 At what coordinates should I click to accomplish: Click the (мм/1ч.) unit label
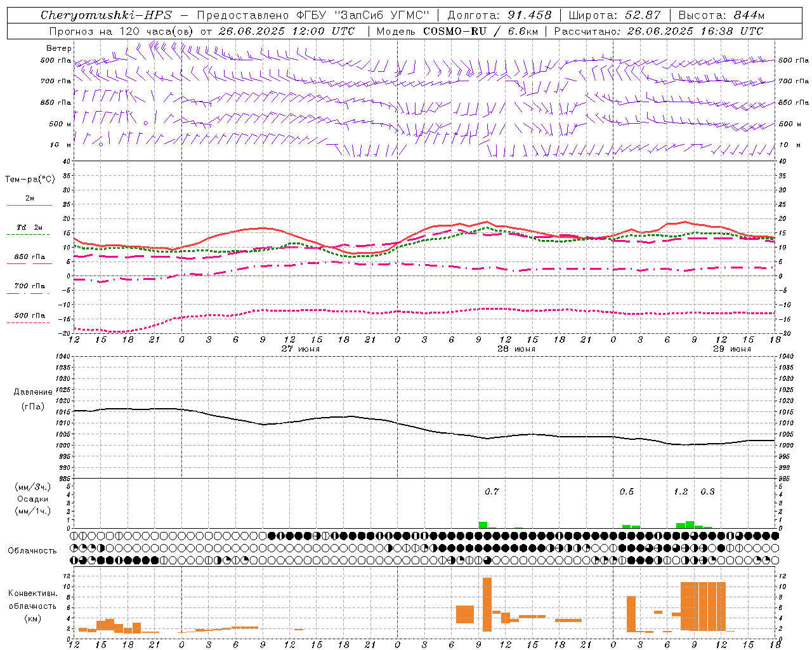point(32,511)
